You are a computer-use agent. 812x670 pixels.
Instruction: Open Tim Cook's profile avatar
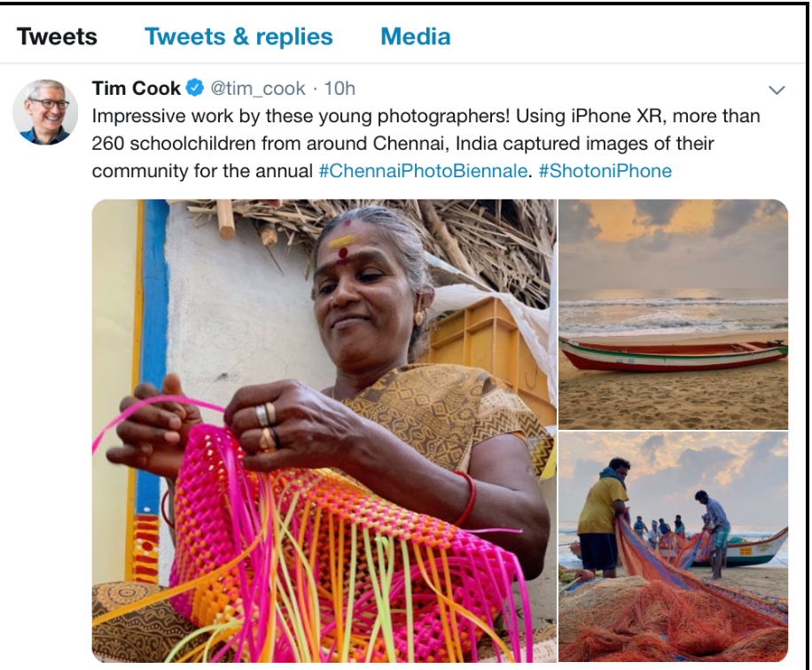point(45,112)
